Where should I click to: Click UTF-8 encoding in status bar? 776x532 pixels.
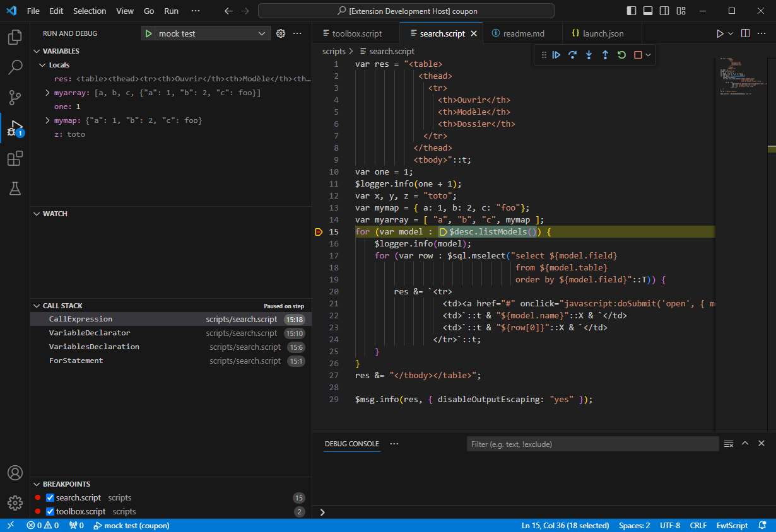[x=670, y=525]
